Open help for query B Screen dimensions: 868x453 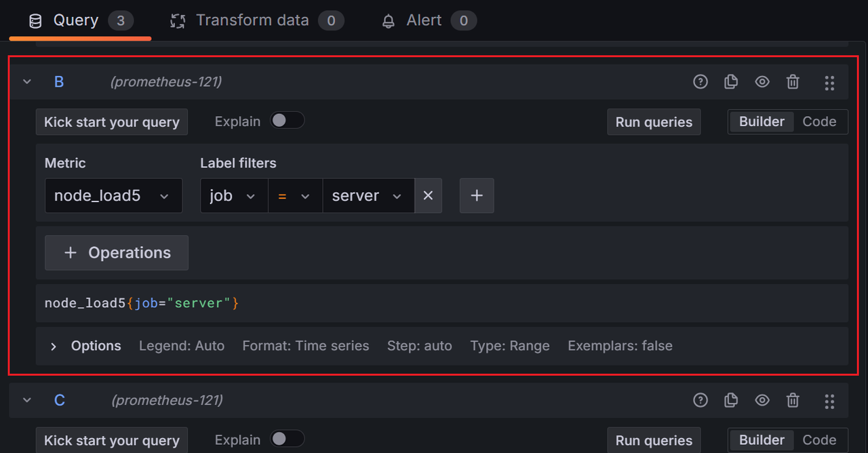click(x=700, y=81)
